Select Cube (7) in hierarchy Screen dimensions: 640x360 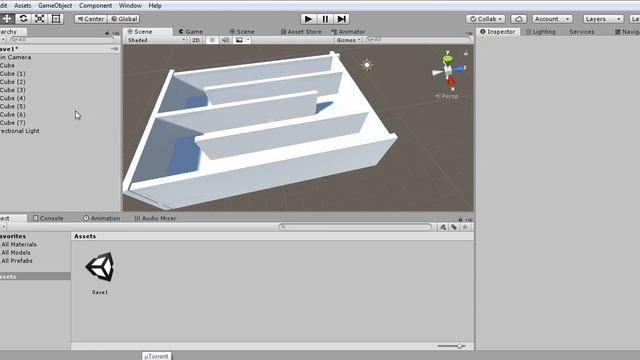pyautogui.click(x=13, y=122)
